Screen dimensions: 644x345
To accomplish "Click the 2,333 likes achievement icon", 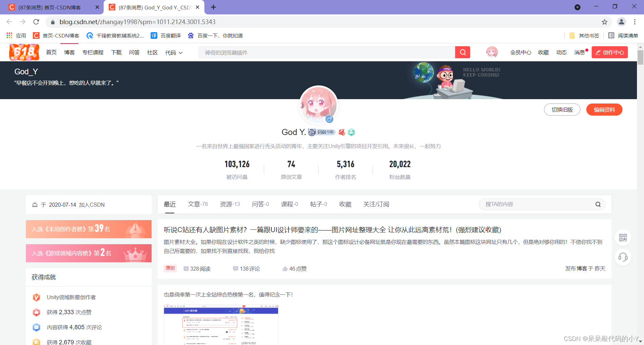I will [37, 312].
